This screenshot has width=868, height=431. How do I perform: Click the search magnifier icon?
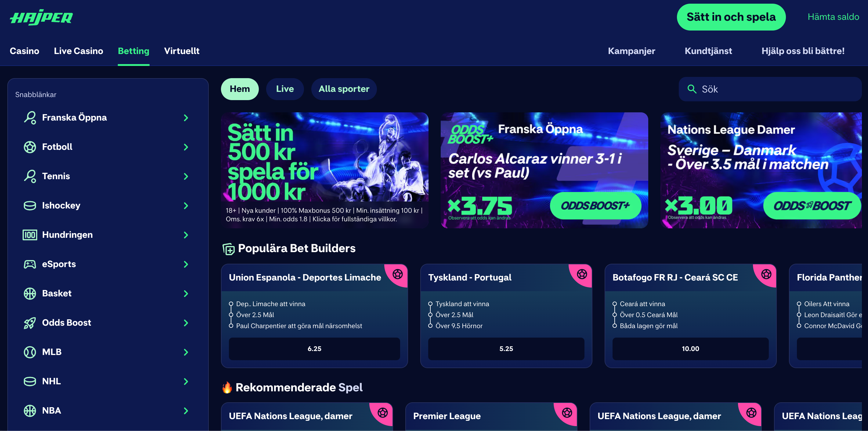691,89
